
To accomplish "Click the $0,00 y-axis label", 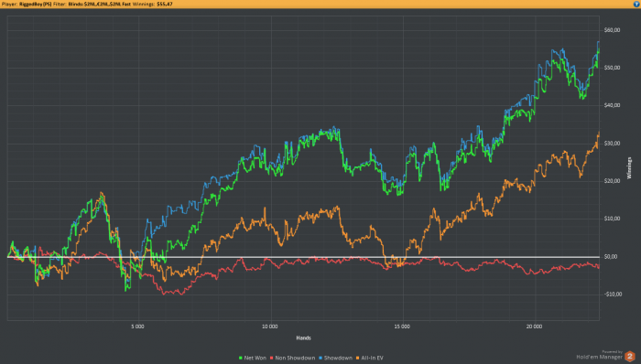I will (611, 257).
